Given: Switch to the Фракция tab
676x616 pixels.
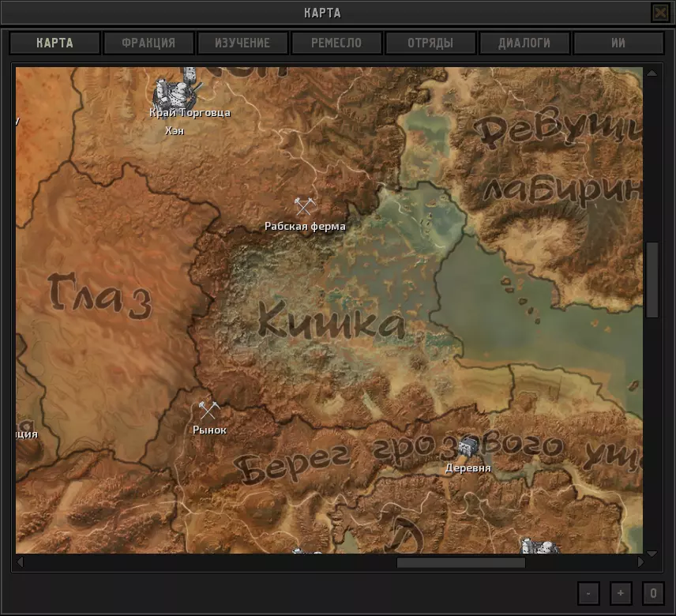Looking at the screenshot, I should click(148, 43).
